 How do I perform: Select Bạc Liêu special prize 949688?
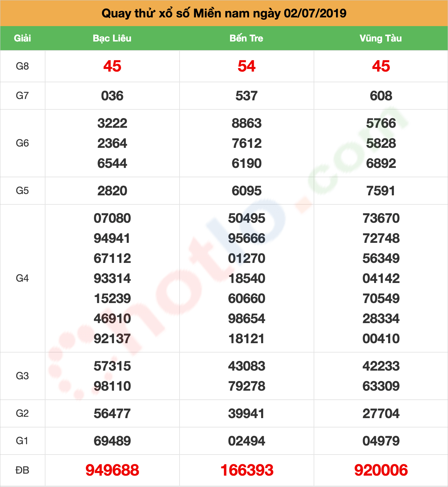coord(112,470)
